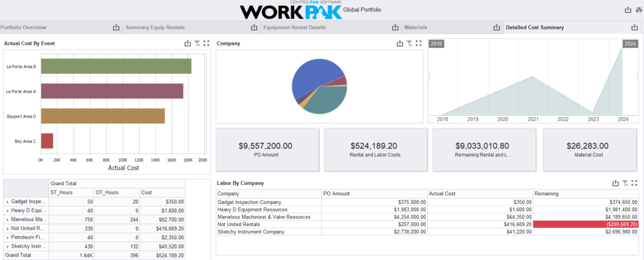The image size is (644, 260).
Task: Maximize the Actual Cost By Event panel
Action: click(x=206, y=43)
